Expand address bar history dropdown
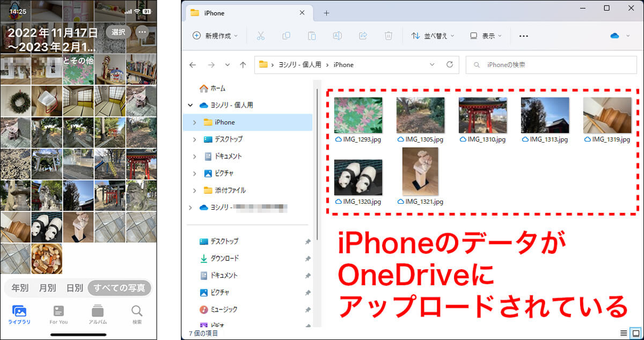This screenshot has width=644, height=340. (433, 65)
